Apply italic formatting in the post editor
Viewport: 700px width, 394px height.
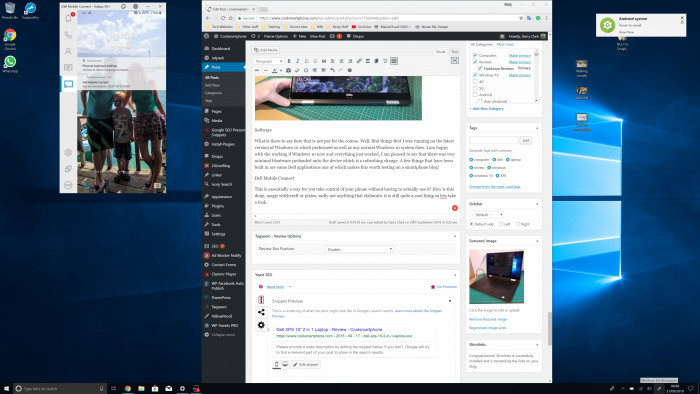click(x=298, y=61)
